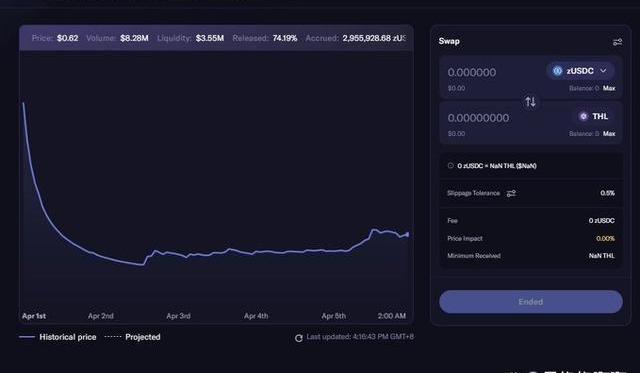Screen dimensions: 640x373
Task: Click the zUSDC token logo icon
Action: pos(557,71)
